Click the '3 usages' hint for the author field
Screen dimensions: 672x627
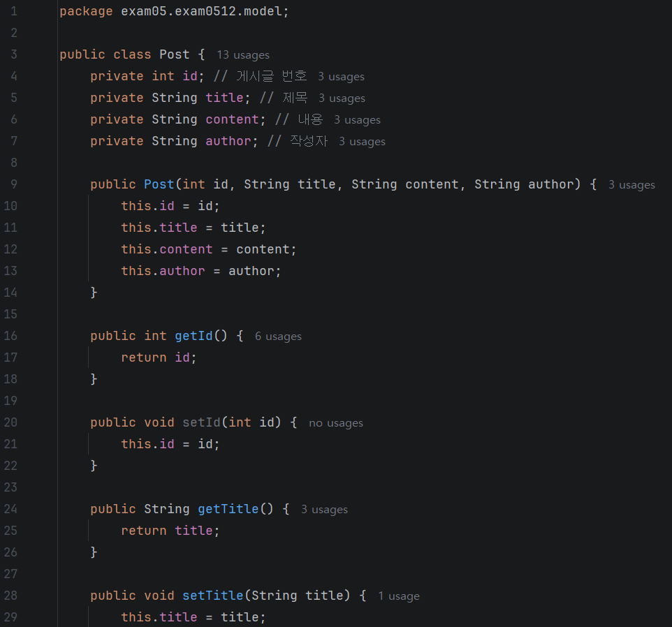click(x=362, y=141)
